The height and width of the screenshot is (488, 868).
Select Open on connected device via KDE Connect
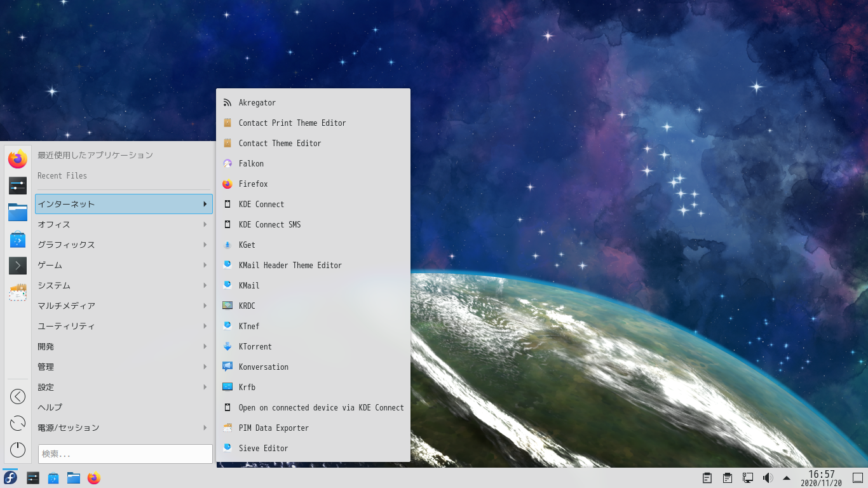pyautogui.click(x=313, y=407)
